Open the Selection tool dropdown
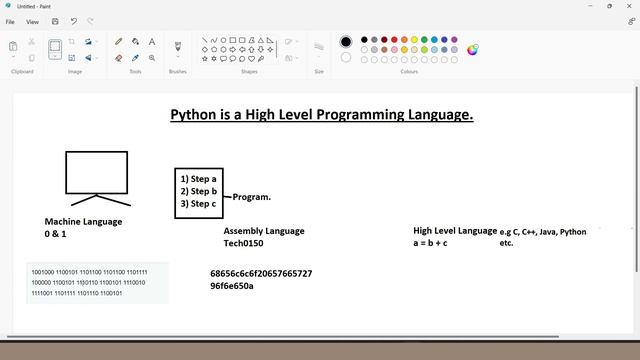640x360 pixels. (55, 57)
